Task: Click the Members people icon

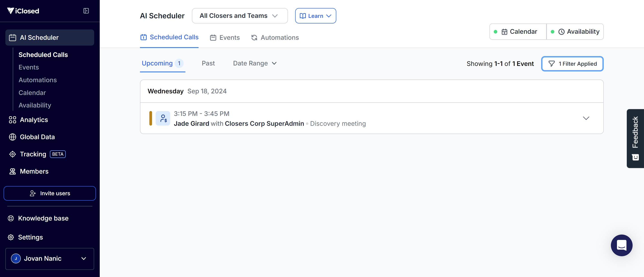Action: (13, 171)
